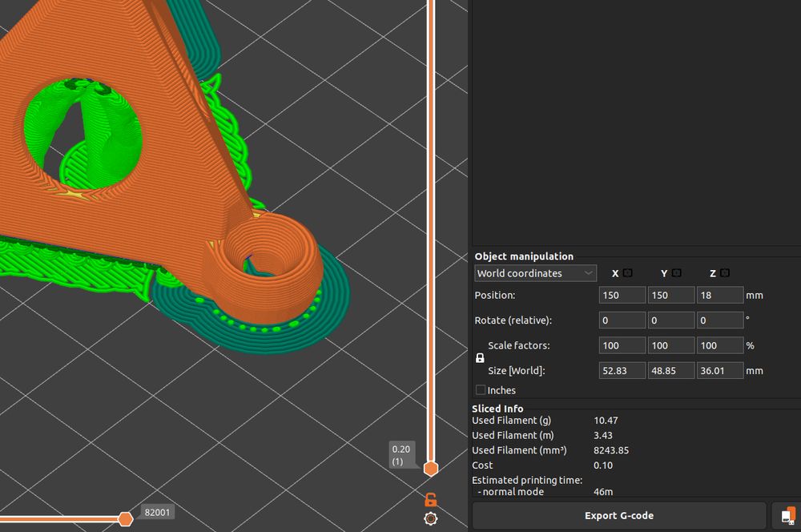Click the Rotate X field showing 0
Image resolution: width=801 pixels, height=532 pixels.
click(622, 320)
